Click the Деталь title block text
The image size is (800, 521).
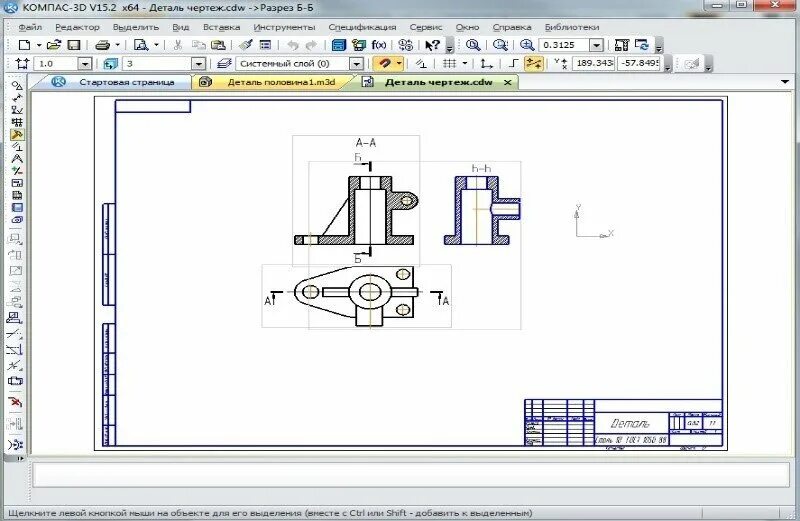click(630, 424)
